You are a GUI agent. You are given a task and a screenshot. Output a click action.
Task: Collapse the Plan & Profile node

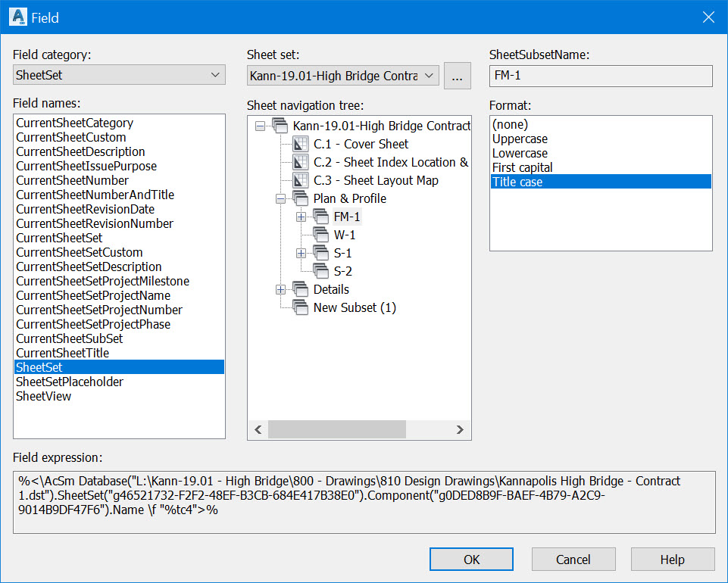pyautogui.click(x=280, y=198)
